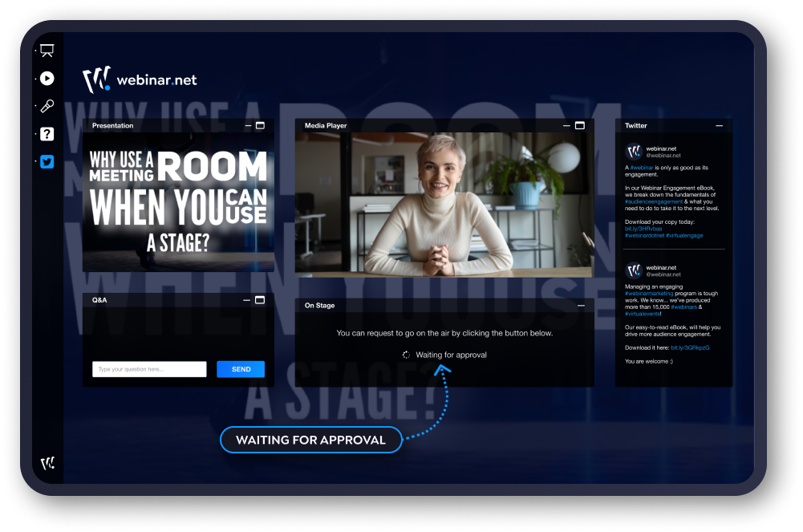Click the Media Player video of the presenter

444,205
